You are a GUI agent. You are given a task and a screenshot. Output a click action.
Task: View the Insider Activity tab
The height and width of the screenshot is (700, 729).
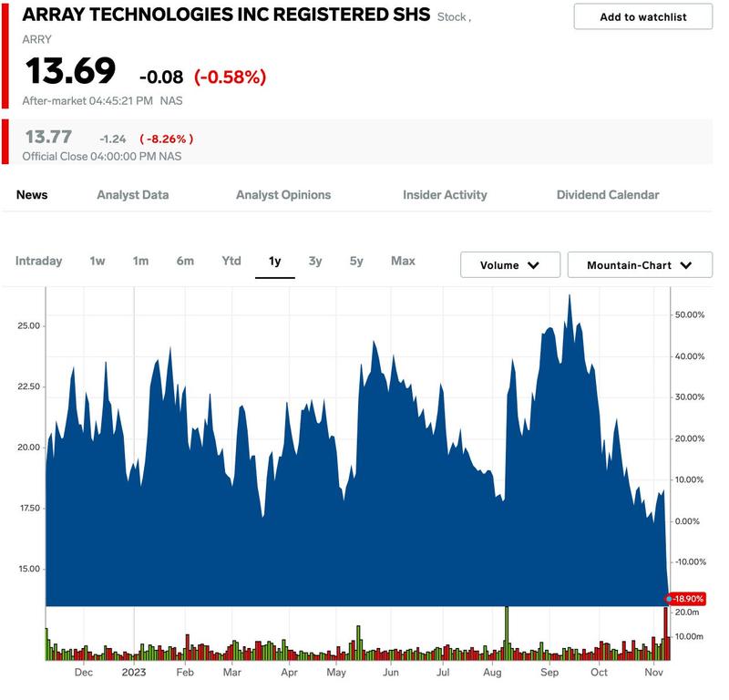[445, 195]
